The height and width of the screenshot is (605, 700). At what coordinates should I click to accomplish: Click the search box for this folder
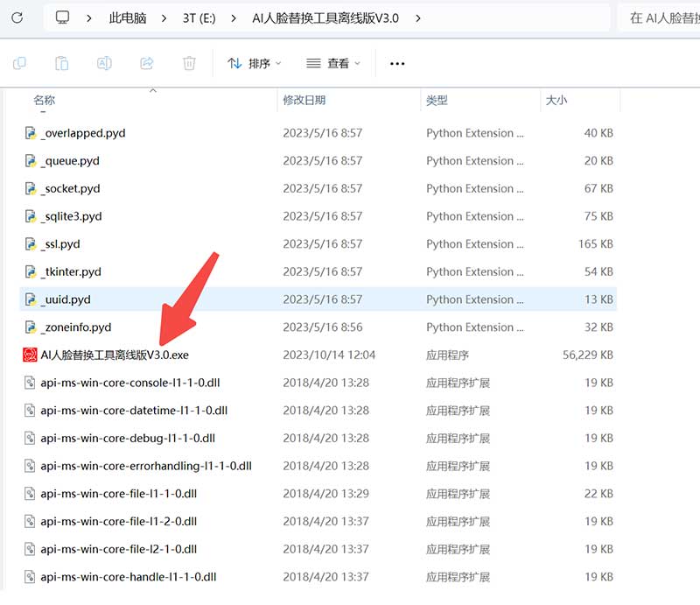click(x=661, y=18)
